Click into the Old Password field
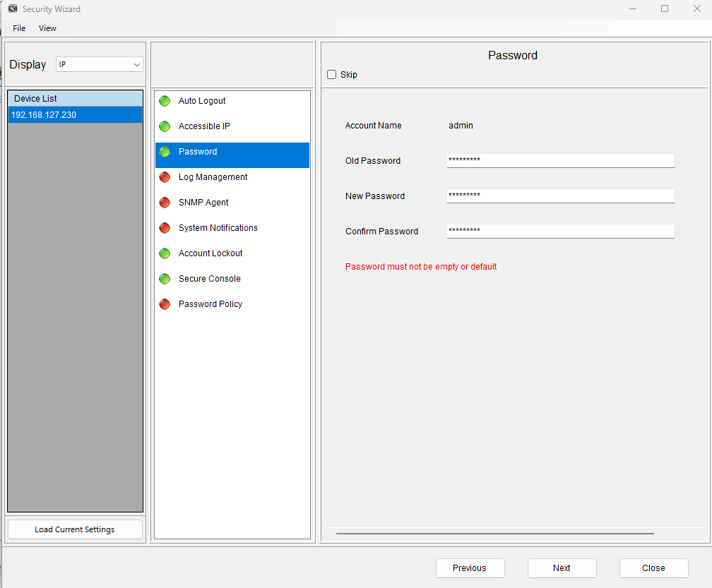 [x=560, y=161]
